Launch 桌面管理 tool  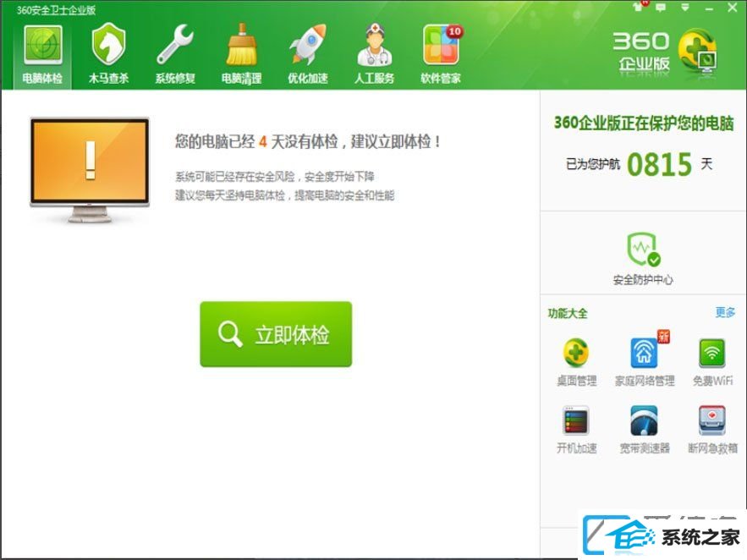pos(576,362)
